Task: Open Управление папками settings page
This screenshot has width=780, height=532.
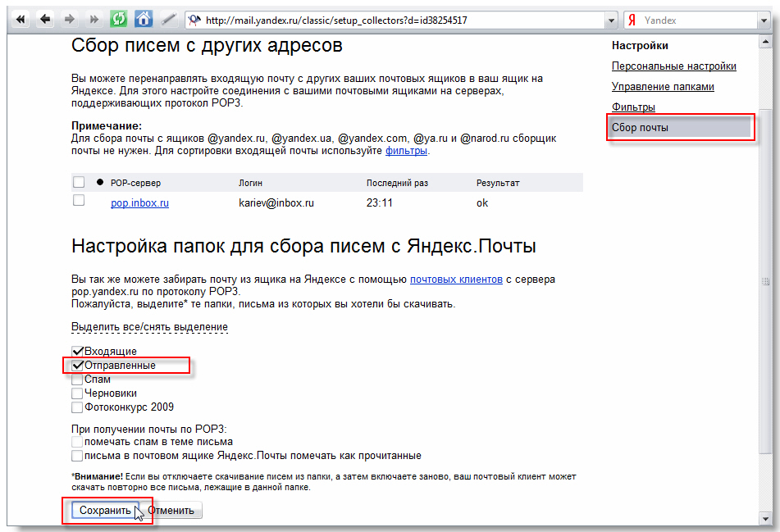Action: point(663,87)
